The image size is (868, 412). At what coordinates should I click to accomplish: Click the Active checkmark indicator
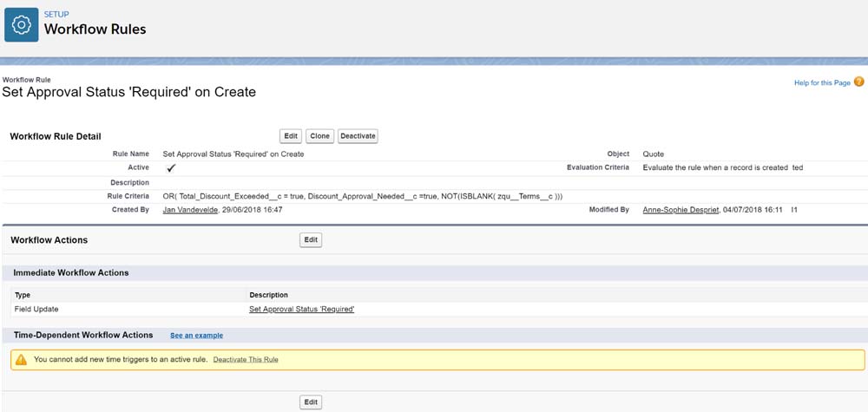(171, 167)
